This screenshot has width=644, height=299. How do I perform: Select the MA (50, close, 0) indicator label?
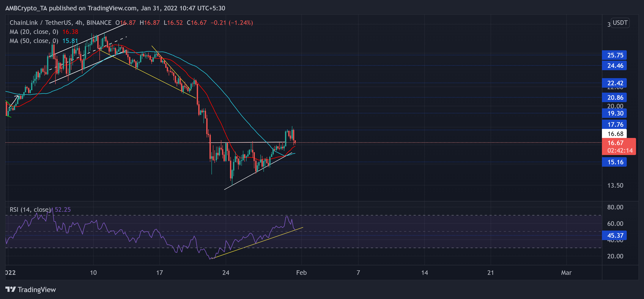(x=34, y=41)
